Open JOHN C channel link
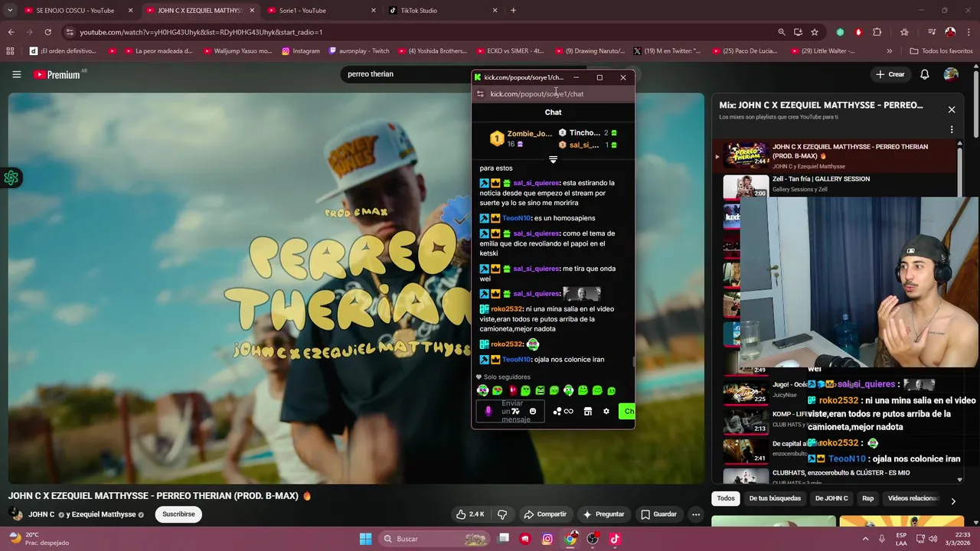Screen dimensions: 980x551 click(41, 514)
